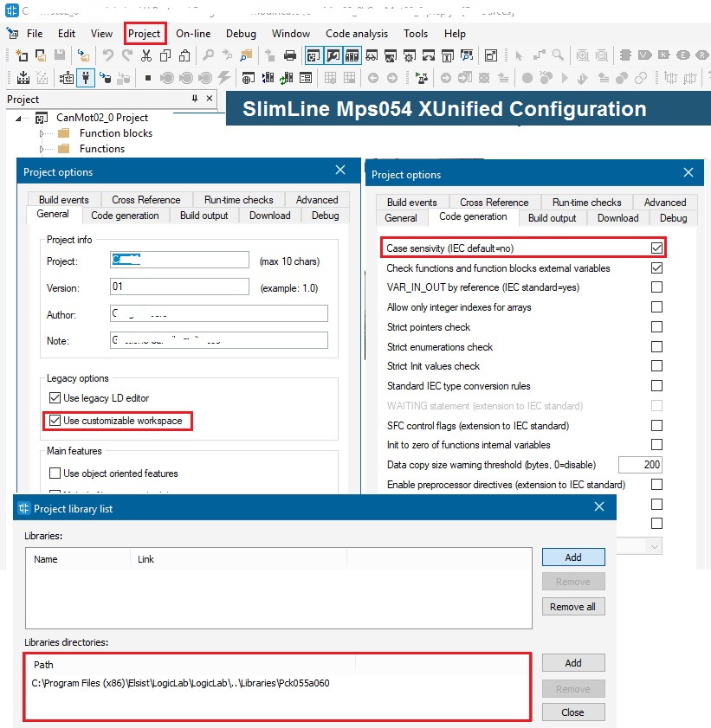Enable SFC control flags checkbox
This screenshot has width=711, height=728.
click(x=656, y=425)
